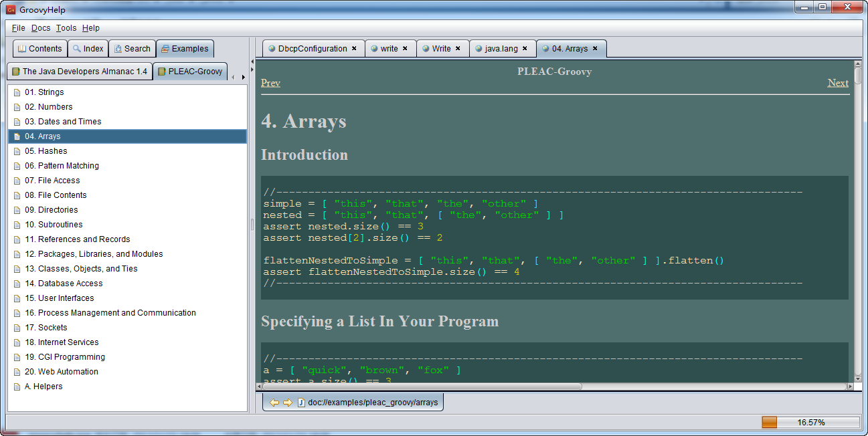Switch to the java.lang document tab
This screenshot has height=436, width=868.
502,49
